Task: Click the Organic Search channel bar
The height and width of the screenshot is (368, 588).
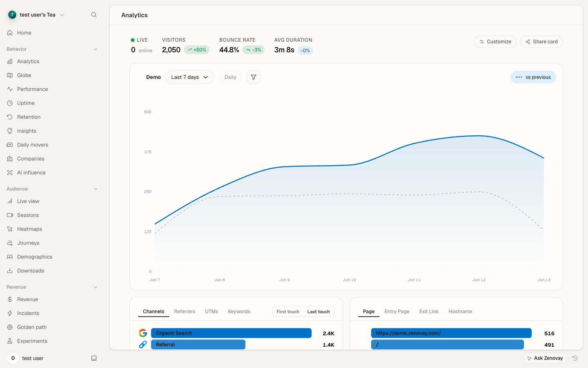Action: click(231, 333)
